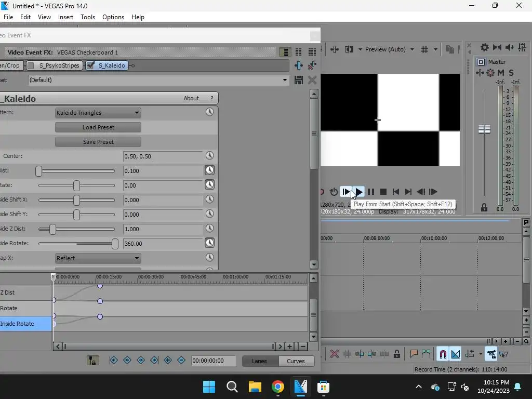532x399 pixels.
Task: Solo the Master bus
Action: coord(511,73)
